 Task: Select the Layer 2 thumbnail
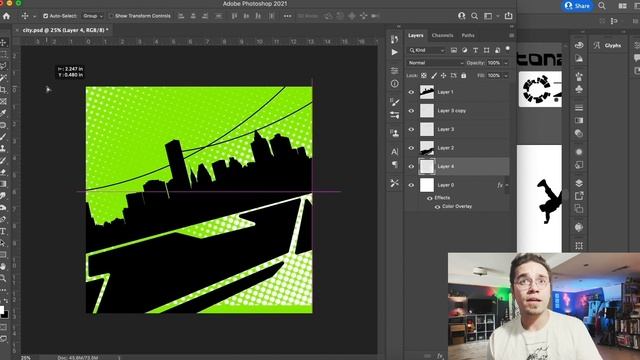pyautogui.click(x=427, y=148)
